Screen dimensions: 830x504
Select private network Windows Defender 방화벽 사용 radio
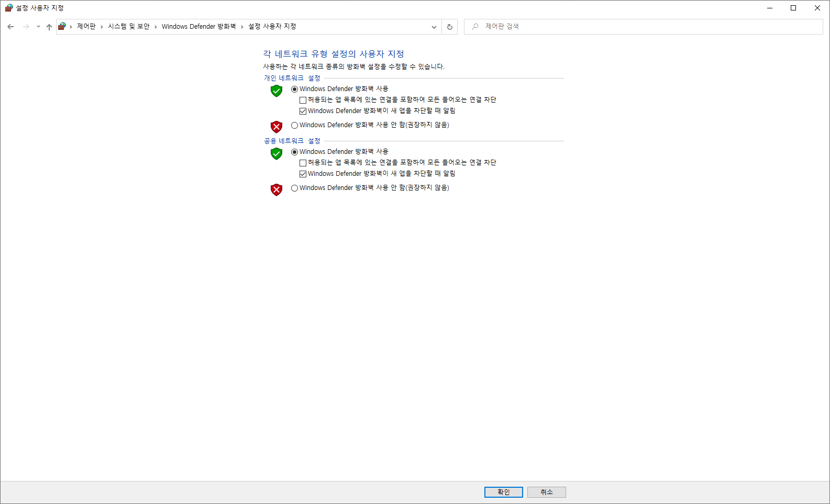(294, 89)
